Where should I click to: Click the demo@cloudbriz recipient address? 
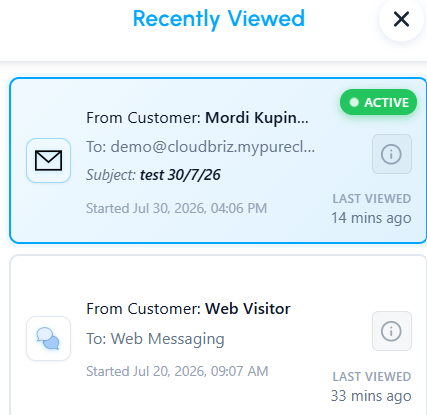pos(212,147)
